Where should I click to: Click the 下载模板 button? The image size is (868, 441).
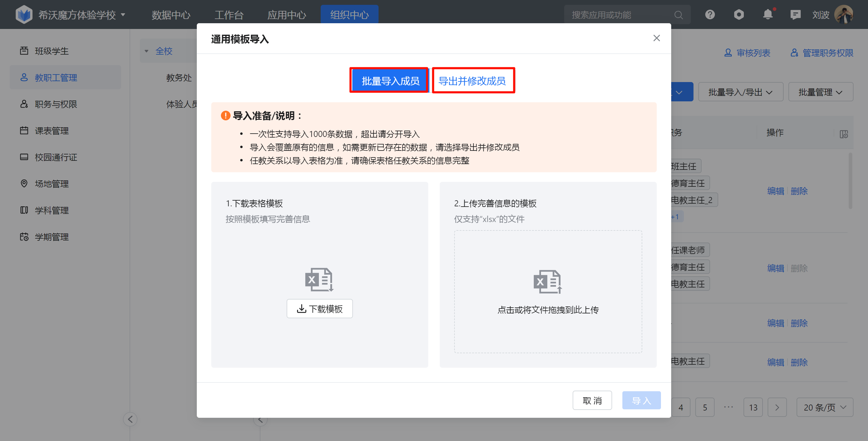coord(319,309)
